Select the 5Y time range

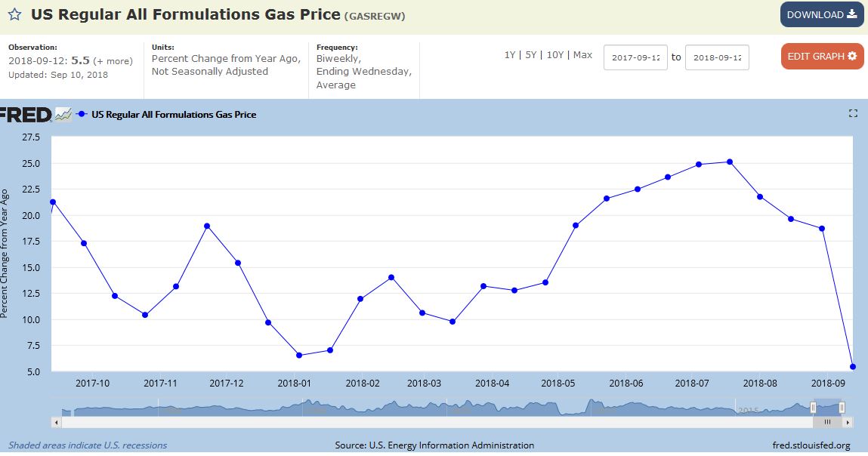(x=532, y=55)
